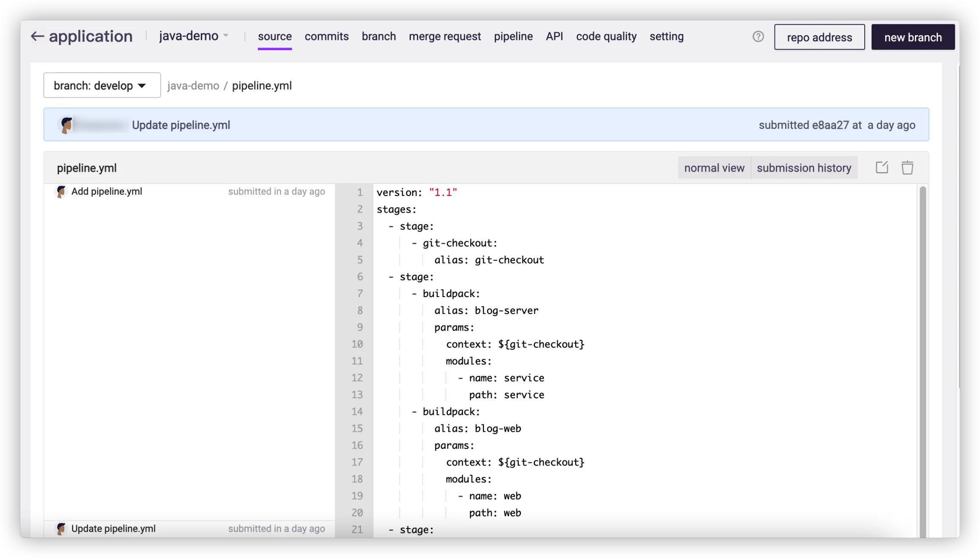
Task: Click the Update pipeline.yml banner avatar
Action: (66, 125)
